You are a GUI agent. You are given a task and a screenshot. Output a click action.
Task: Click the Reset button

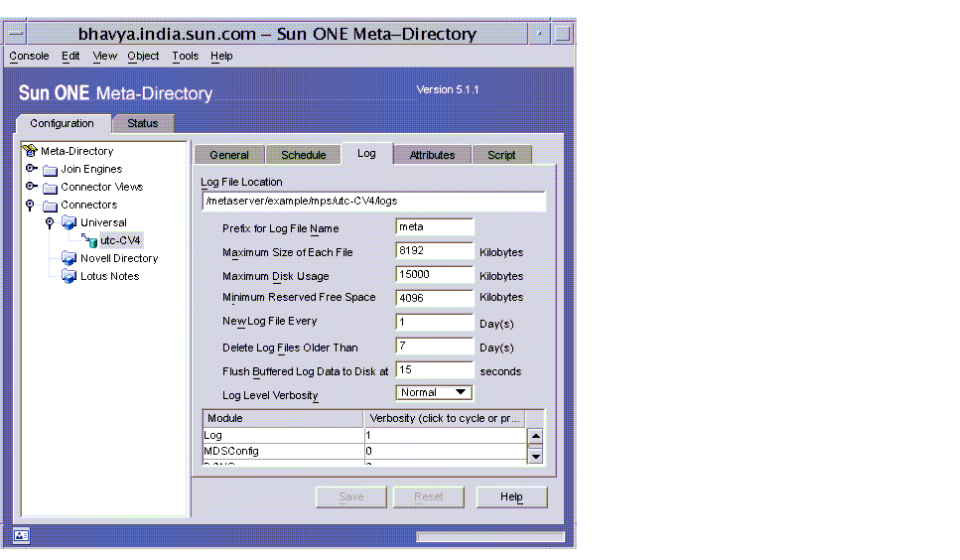click(x=429, y=496)
